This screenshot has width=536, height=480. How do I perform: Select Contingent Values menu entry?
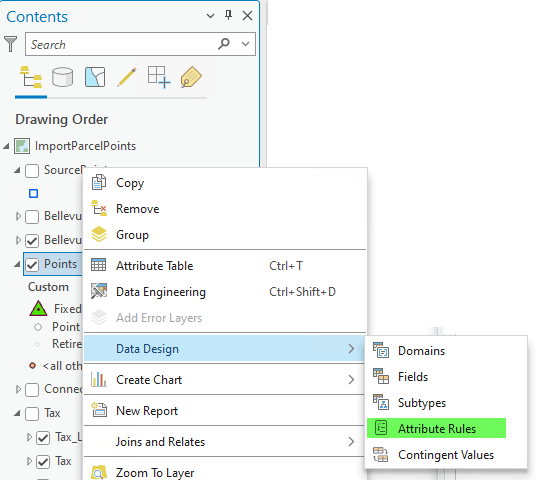click(446, 455)
